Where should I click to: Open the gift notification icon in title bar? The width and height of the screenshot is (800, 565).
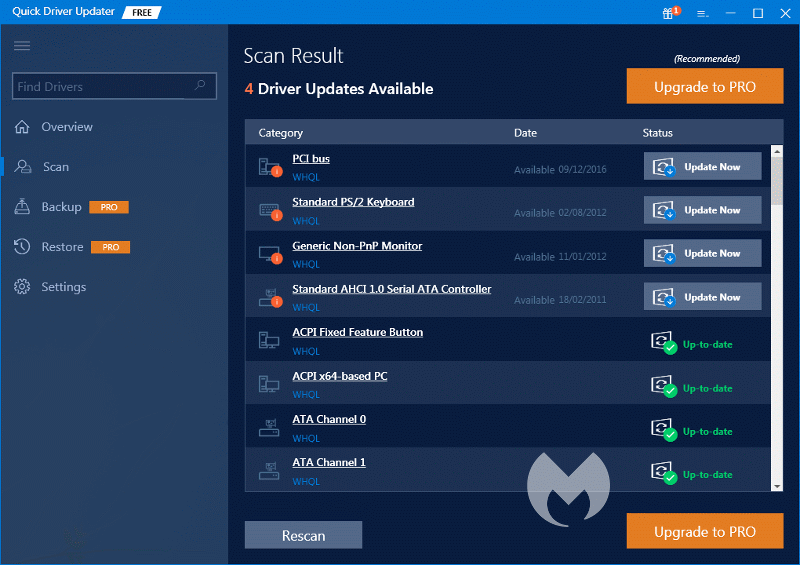[x=670, y=12]
